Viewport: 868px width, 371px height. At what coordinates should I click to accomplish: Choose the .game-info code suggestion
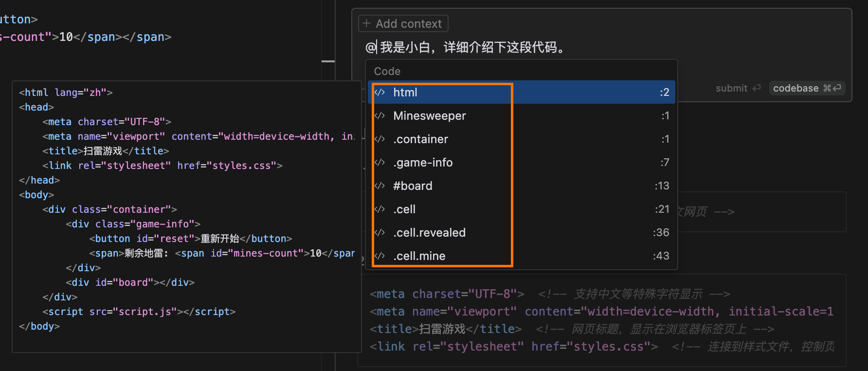pyautogui.click(x=522, y=162)
